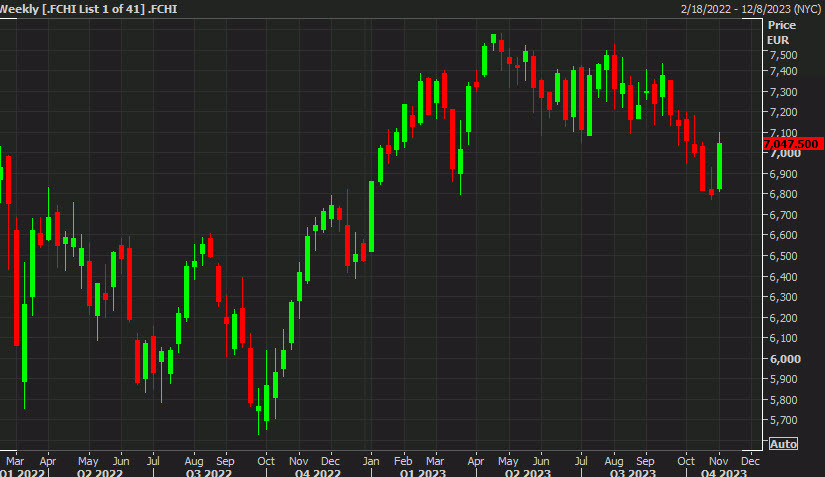Image resolution: width=825 pixels, height=477 pixels.
Task: Click the Q2 2023 quarter label
Action: 526,472
